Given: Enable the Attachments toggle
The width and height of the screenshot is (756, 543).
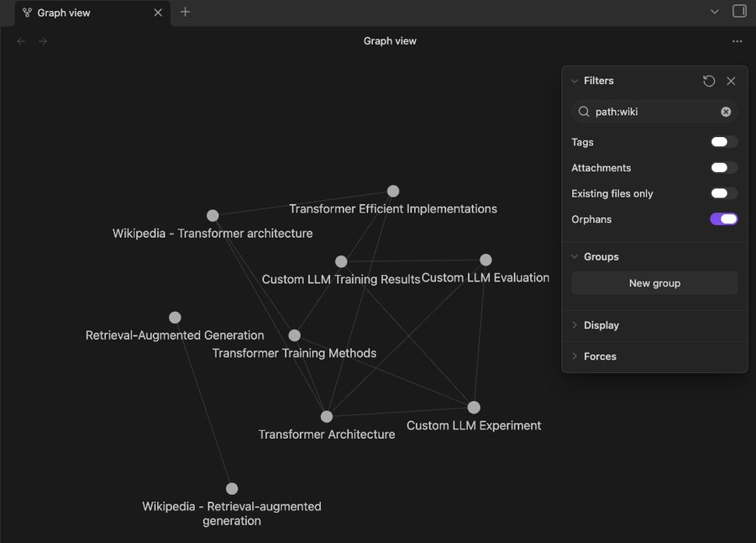Looking at the screenshot, I should click(x=724, y=167).
